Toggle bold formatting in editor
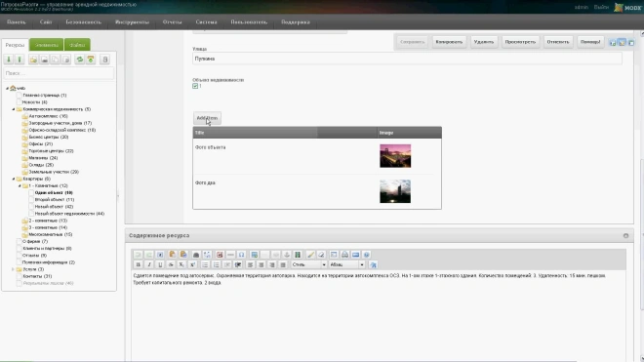644x362 pixels. [x=139, y=264]
